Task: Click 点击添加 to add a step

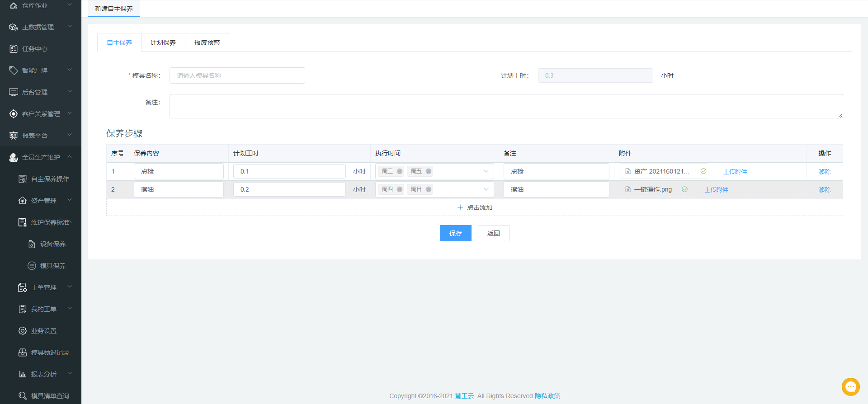Action: [x=475, y=207]
